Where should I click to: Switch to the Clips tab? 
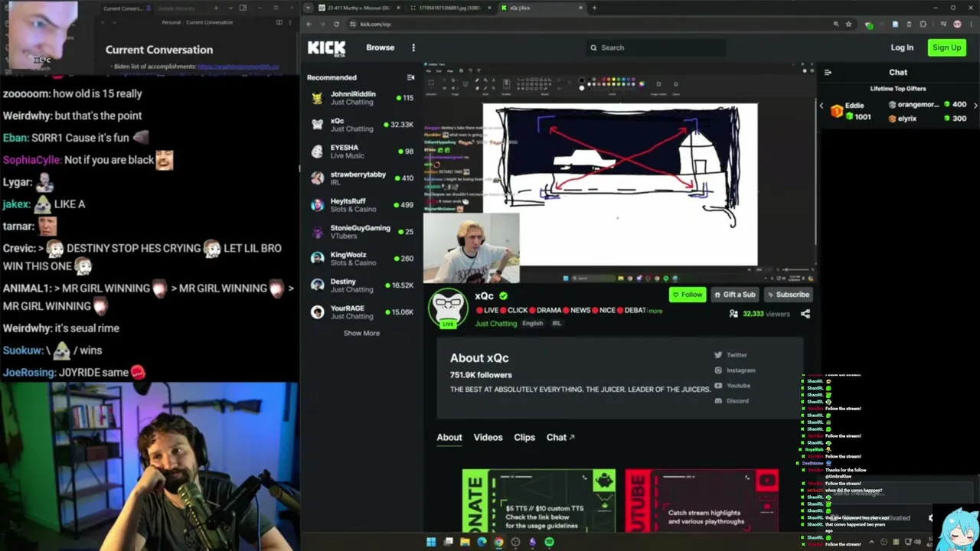(524, 438)
